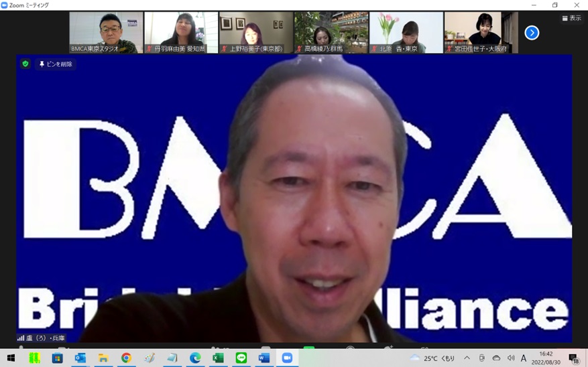Open LINE app from the taskbar

241,358
